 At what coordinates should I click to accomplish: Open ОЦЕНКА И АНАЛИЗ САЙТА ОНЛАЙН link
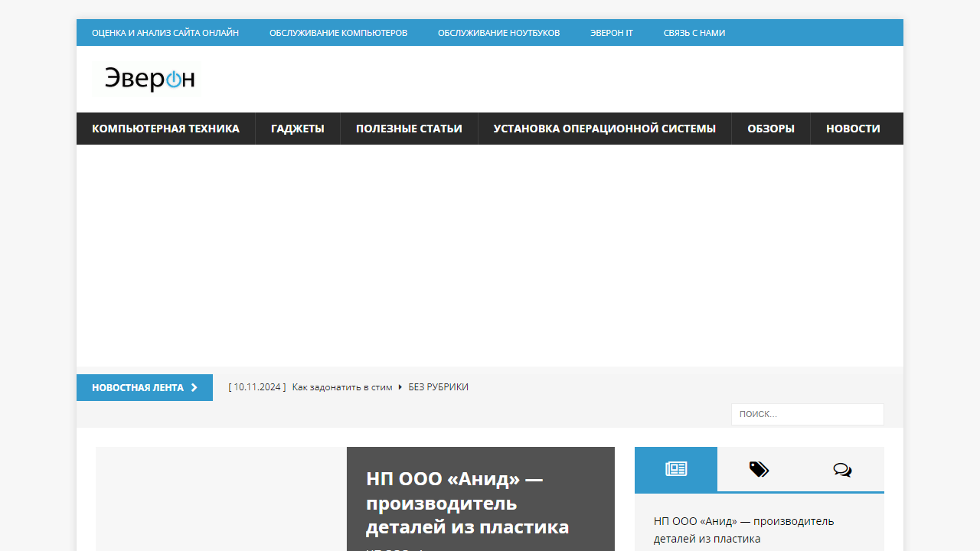coord(165,32)
